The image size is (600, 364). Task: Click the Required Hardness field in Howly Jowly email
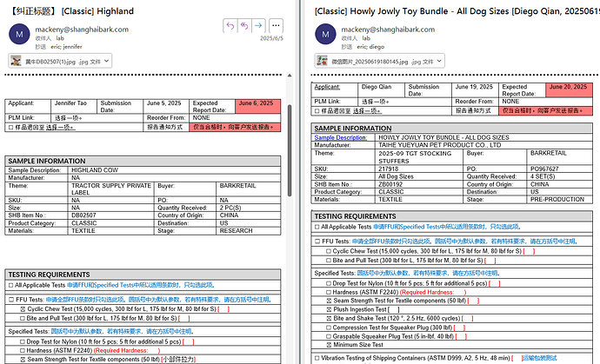point(433,292)
